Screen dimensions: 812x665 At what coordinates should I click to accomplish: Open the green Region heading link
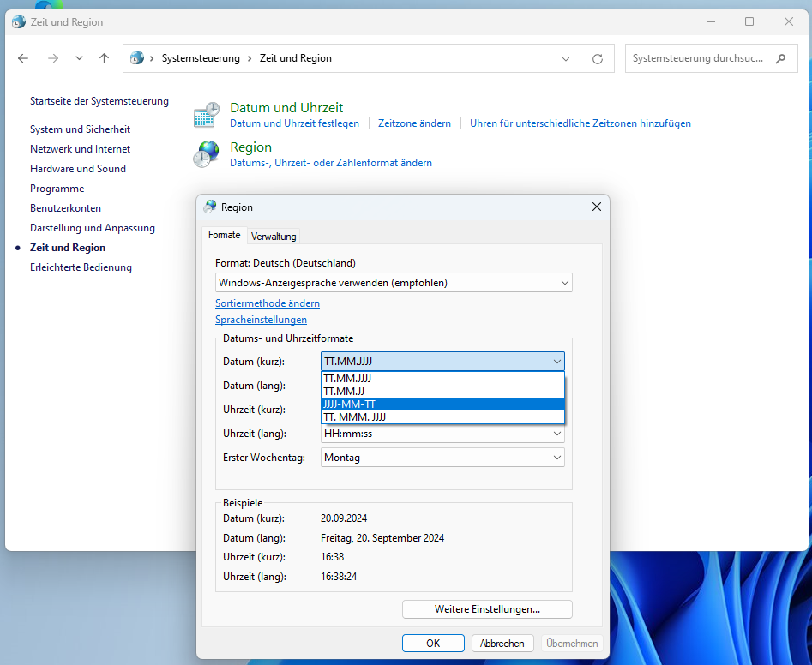[250, 147]
